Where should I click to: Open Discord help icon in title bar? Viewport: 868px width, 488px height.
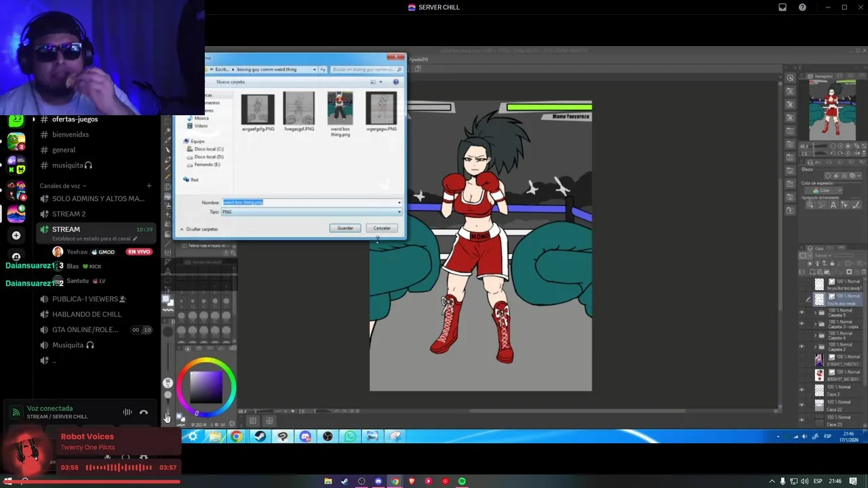pyautogui.click(x=802, y=7)
